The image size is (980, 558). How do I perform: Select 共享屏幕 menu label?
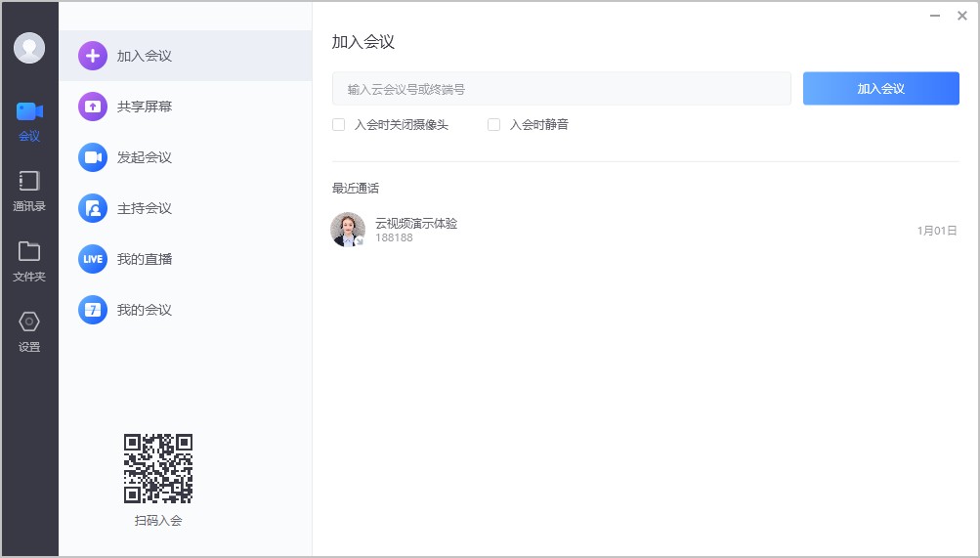[145, 107]
